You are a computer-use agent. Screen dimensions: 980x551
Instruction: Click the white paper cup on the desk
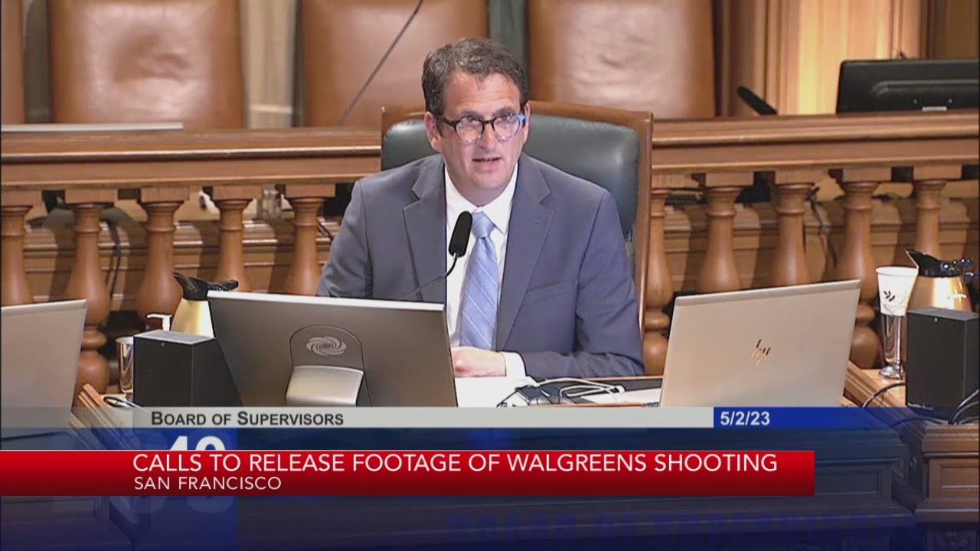(x=896, y=291)
